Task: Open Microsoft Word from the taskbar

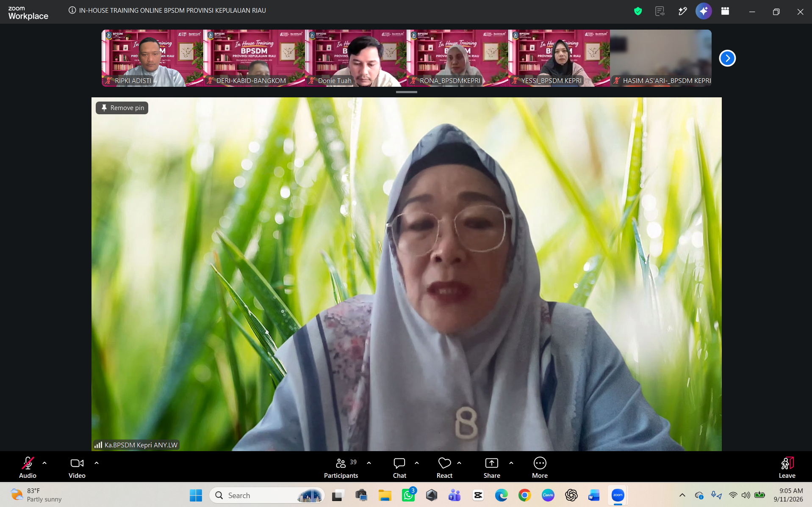Action: tap(594, 495)
